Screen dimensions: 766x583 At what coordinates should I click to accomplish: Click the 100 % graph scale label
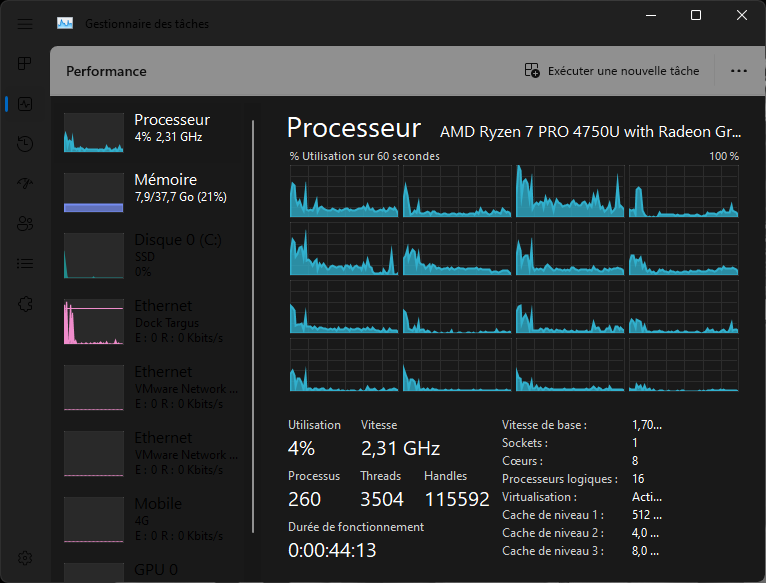coord(724,156)
